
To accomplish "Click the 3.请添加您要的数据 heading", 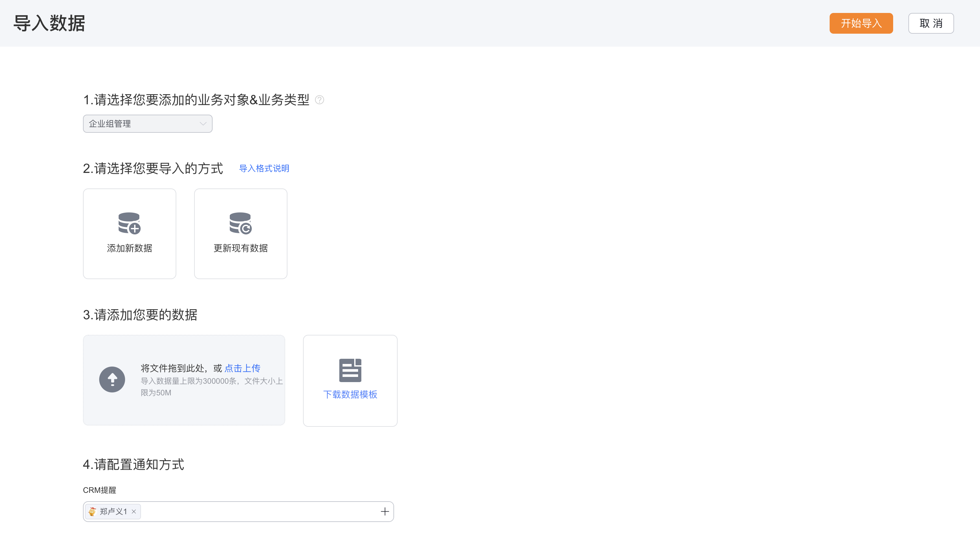I will (140, 315).
